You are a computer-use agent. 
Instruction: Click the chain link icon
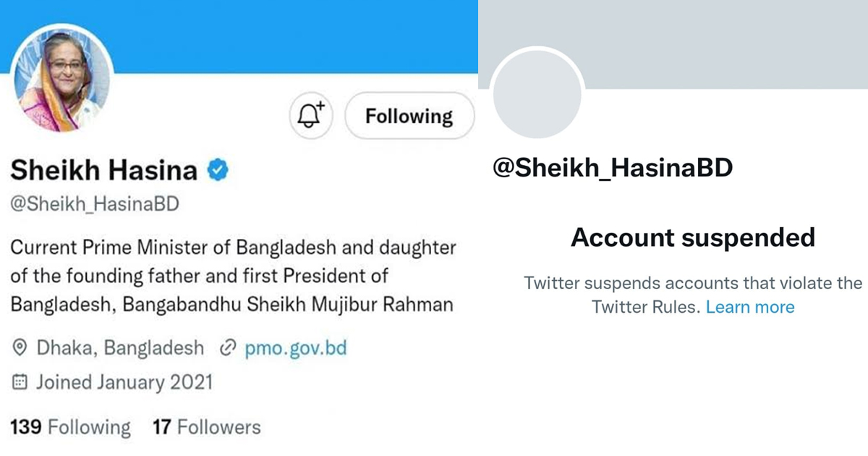pos(227,349)
